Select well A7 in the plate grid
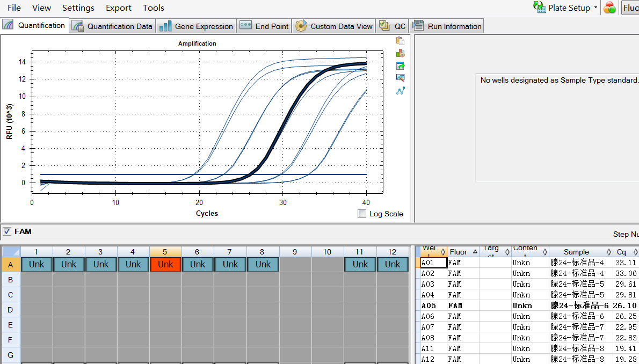The width and height of the screenshot is (639, 364). point(230,265)
